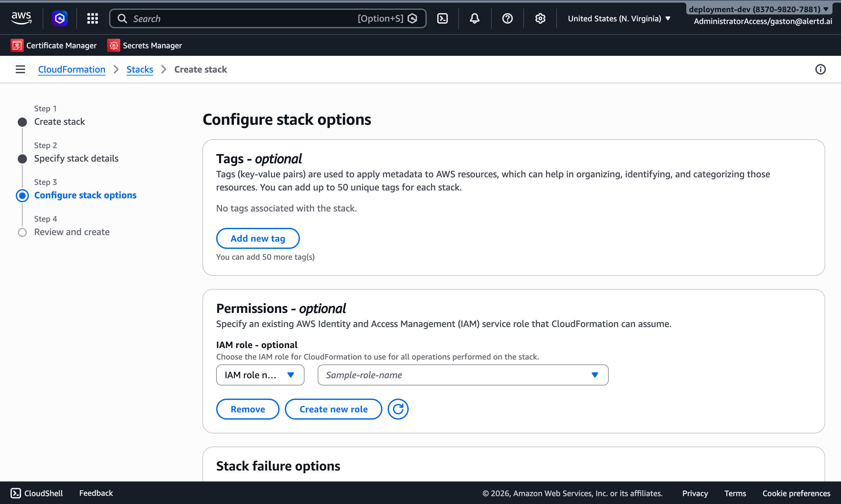Open the notifications bell
841x504 pixels.
click(475, 18)
